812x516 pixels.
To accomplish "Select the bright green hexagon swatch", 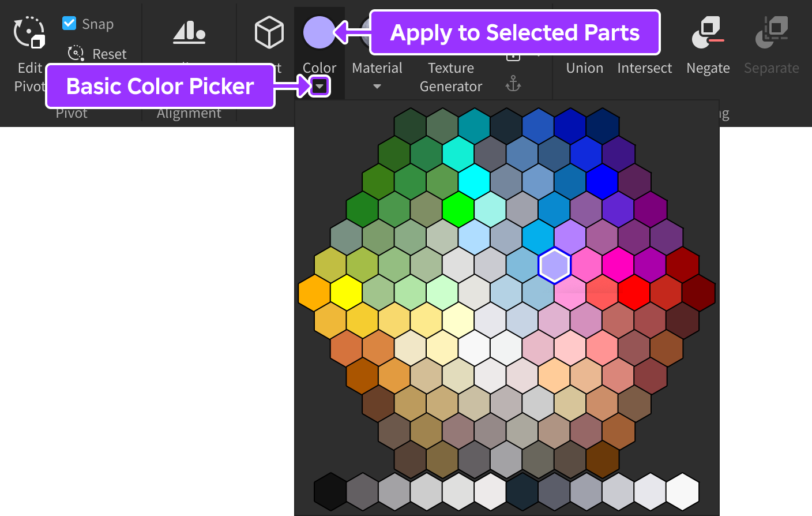I will click(x=458, y=209).
